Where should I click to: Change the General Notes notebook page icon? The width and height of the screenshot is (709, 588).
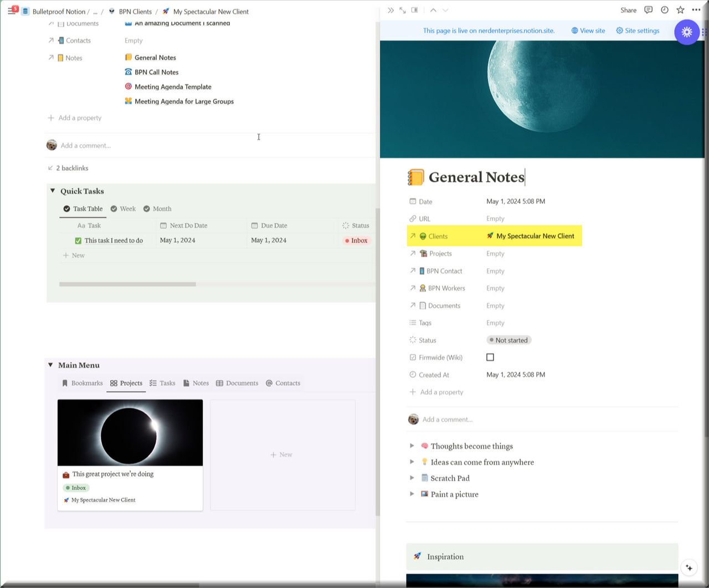coord(416,177)
